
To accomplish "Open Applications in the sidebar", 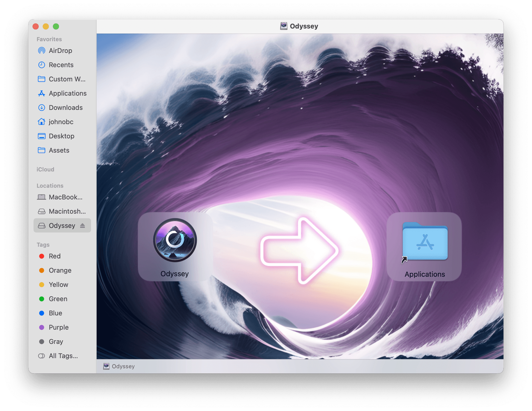I will [x=68, y=93].
